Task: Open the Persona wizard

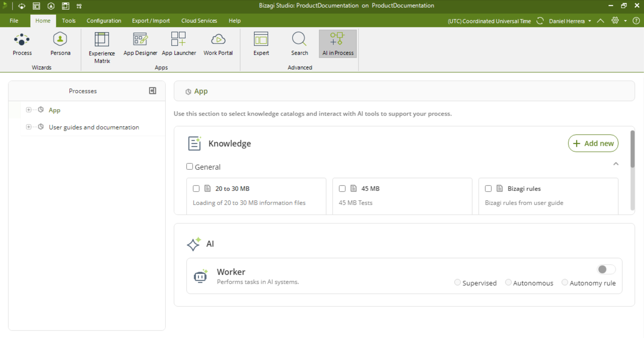Action: [60, 44]
